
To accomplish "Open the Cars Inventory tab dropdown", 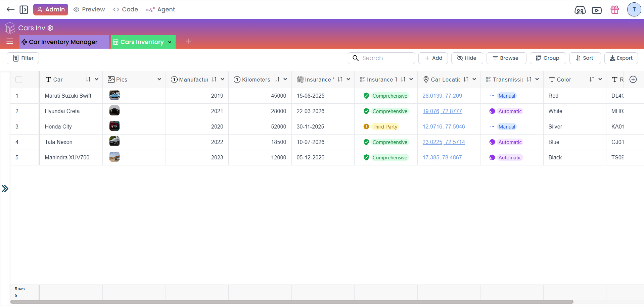I will coord(170,42).
